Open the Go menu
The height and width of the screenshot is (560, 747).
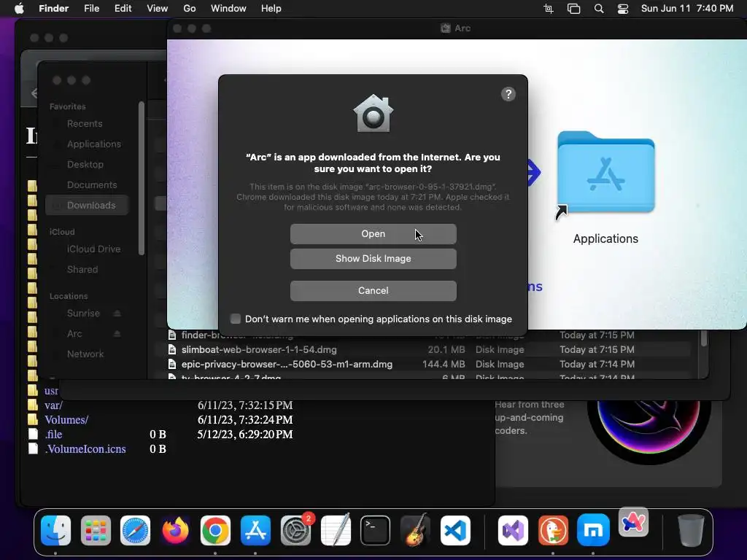coord(190,9)
